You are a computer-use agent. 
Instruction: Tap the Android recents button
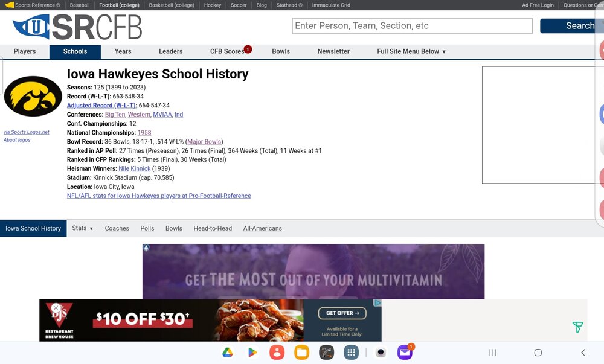point(493,353)
